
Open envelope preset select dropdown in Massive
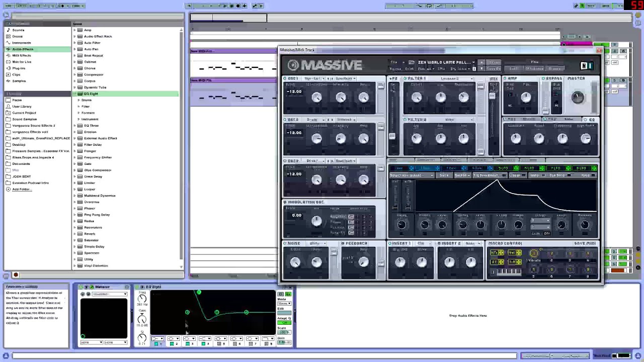(x=412, y=176)
